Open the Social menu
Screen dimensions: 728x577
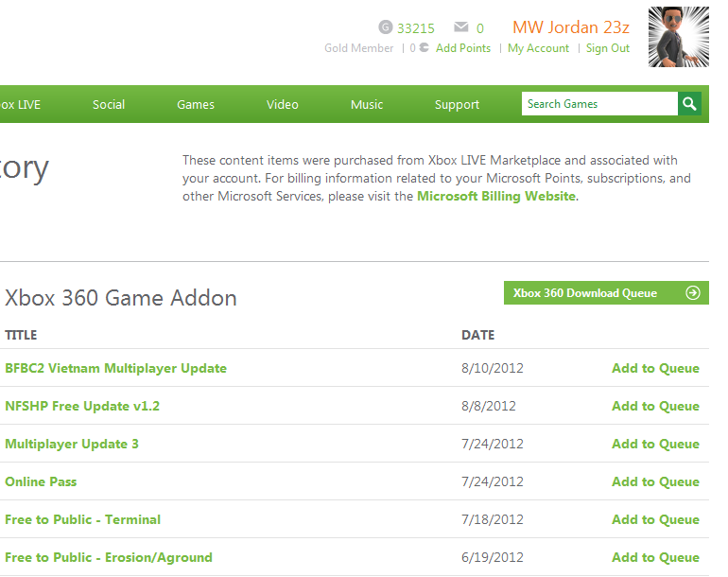pos(109,105)
